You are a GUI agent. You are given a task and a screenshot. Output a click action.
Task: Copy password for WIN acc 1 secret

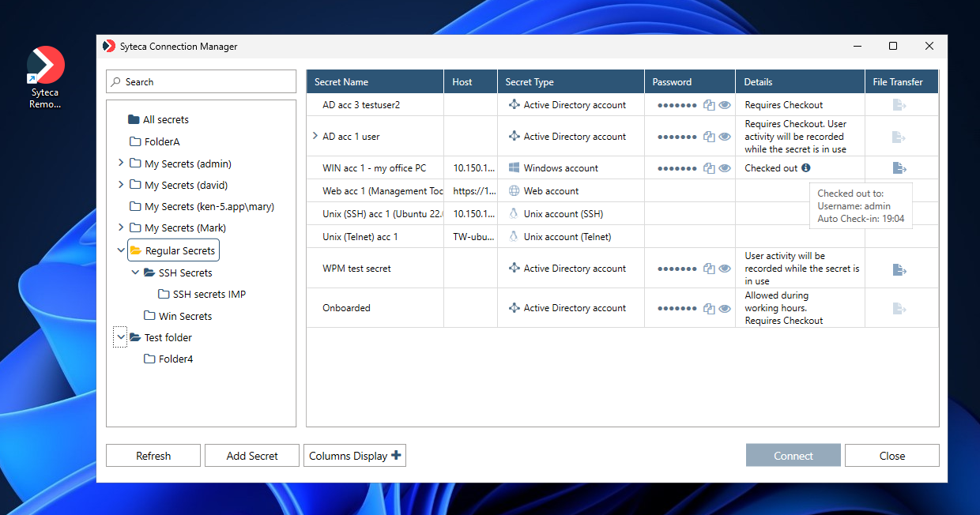tap(709, 168)
